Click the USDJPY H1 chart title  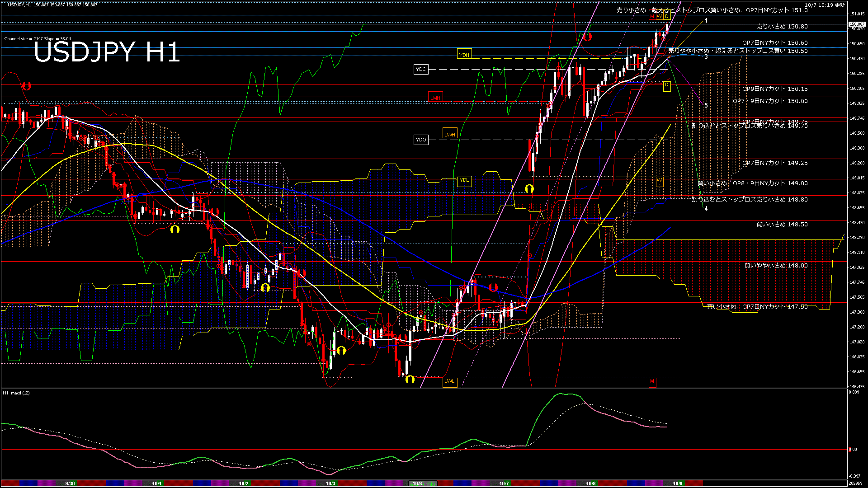point(107,52)
